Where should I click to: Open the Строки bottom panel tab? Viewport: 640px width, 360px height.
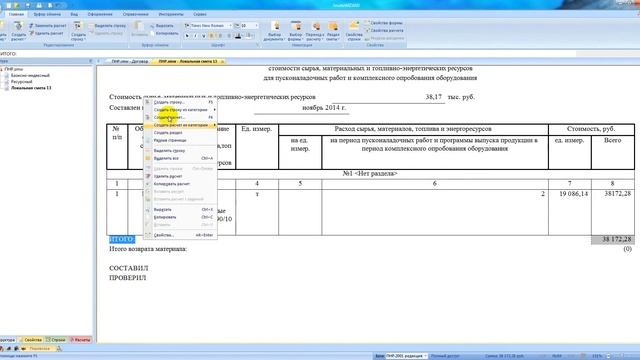[x=56, y=340]
